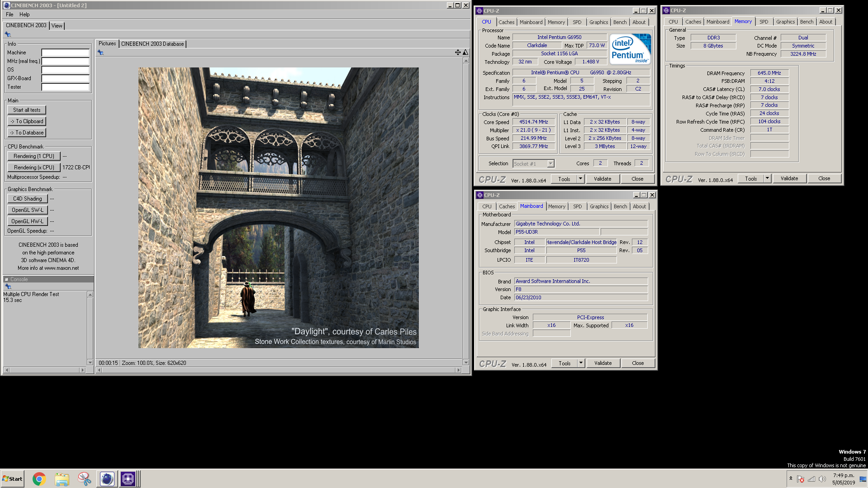Show hidden system tray icons
The image size is (868, 488).
click(791, 478)
